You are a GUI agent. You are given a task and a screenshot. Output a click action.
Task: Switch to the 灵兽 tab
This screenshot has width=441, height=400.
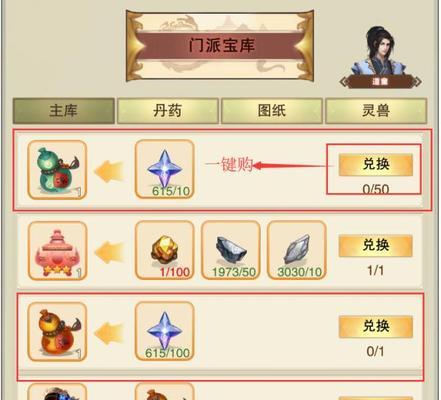point(376,111)
